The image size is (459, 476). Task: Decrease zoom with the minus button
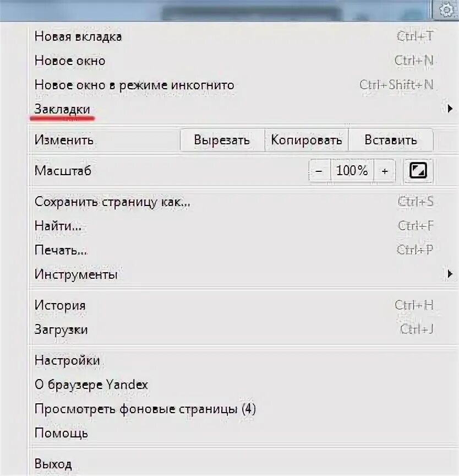coord(319,171)
